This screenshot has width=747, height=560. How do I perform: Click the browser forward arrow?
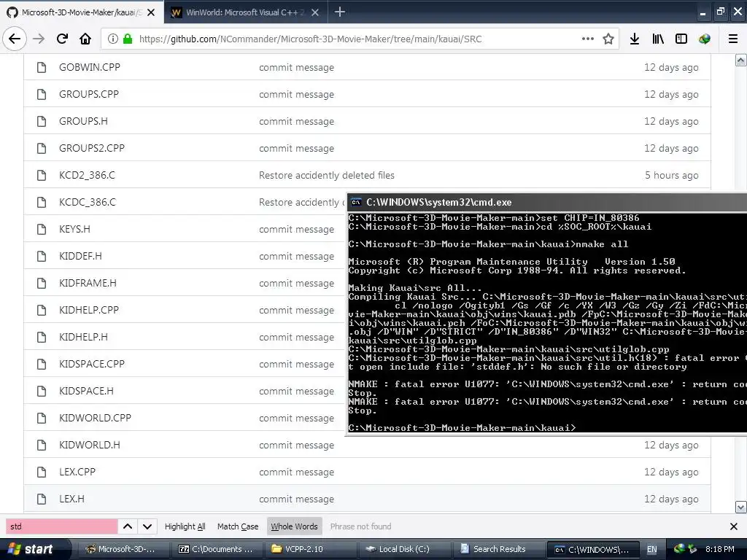[x=39, y=39]
